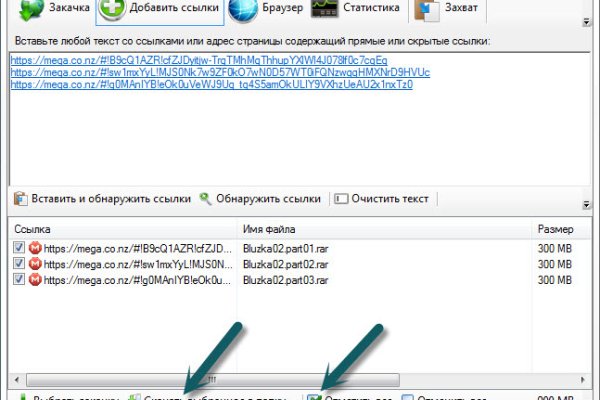The height and width of the screenshot is (400, 600).
Task: Click the Обнаружить ссылки magnifier icon
Action: [x=205, y=198]
